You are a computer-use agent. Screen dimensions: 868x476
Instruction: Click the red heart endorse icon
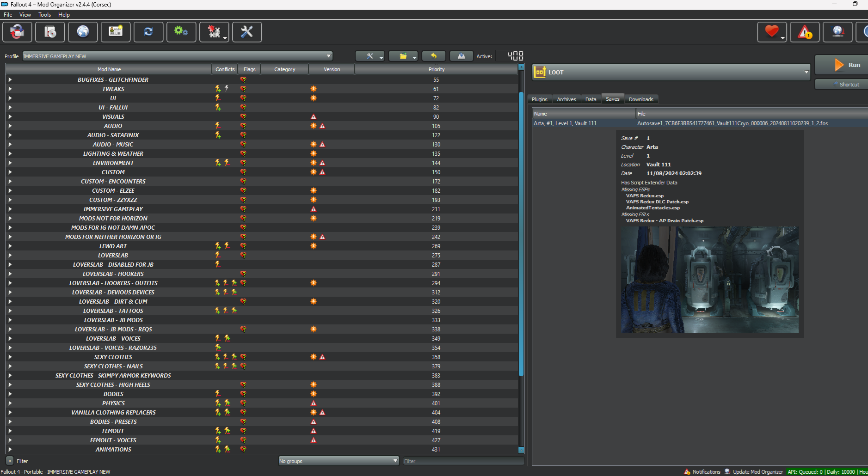[x=772, y=32]
